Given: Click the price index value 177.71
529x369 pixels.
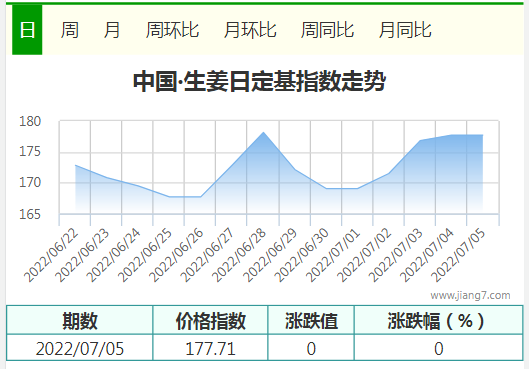Looking at the screenshot, I should click(210, 348).
